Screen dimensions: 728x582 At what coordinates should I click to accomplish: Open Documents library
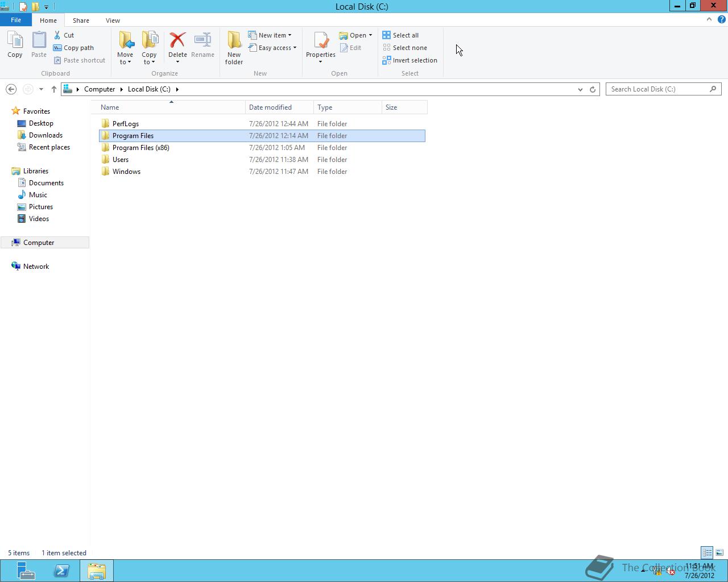46,183
